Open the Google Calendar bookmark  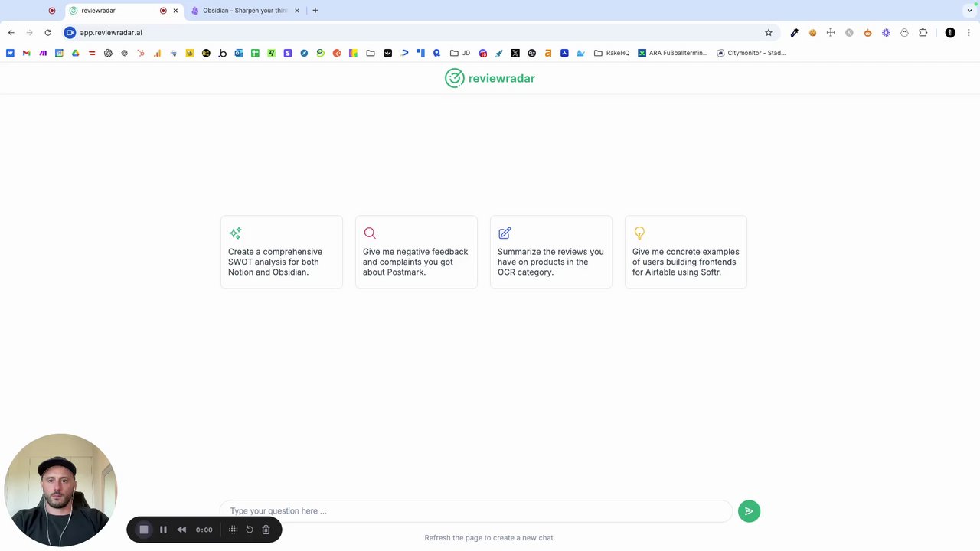click(59, 53)
